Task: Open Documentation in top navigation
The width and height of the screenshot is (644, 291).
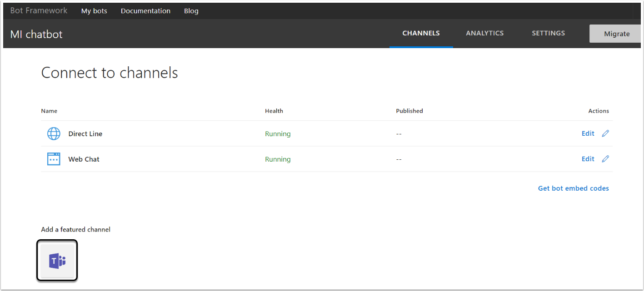Action: pos(145,11)
